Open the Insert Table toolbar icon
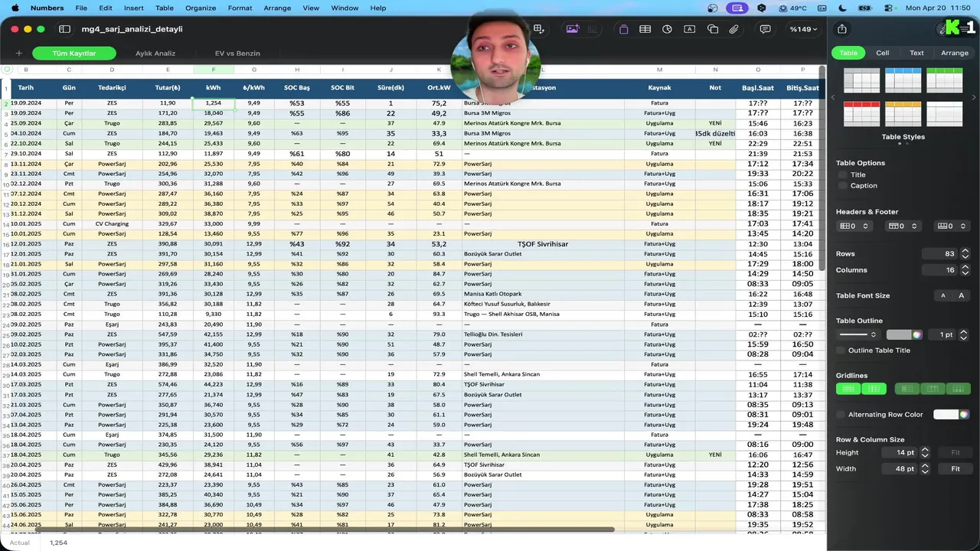The width and height of the screenshot is (980, 551). [x=645, y=29]
